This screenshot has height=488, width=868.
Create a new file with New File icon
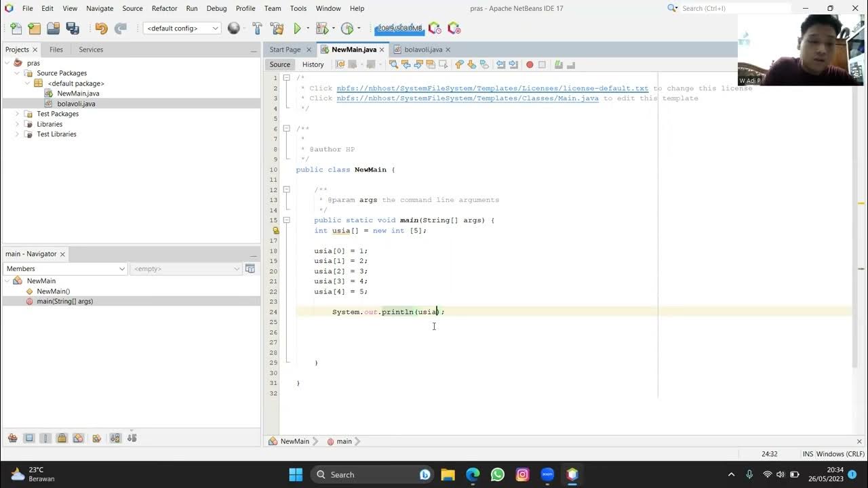(16, 28)
